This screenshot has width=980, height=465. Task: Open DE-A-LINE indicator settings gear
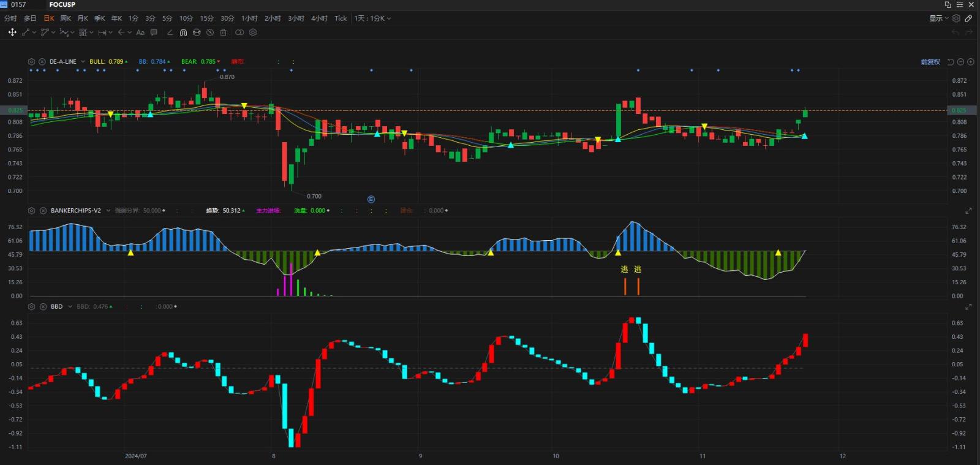pos(32,62)
